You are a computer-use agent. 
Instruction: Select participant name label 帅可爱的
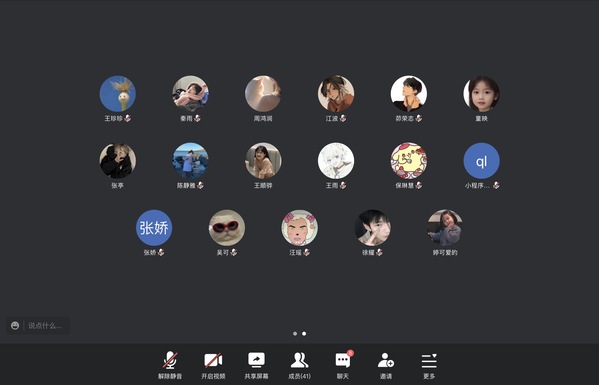(445, 252)
